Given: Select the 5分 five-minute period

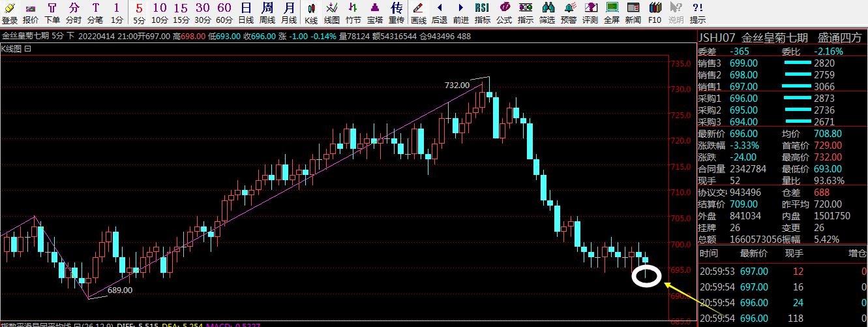Looking at the screenshot, I should pyautogui.click(x=139, y=12).
